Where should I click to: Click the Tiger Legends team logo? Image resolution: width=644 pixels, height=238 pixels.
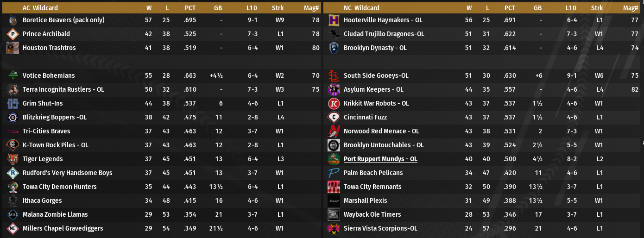13,159
